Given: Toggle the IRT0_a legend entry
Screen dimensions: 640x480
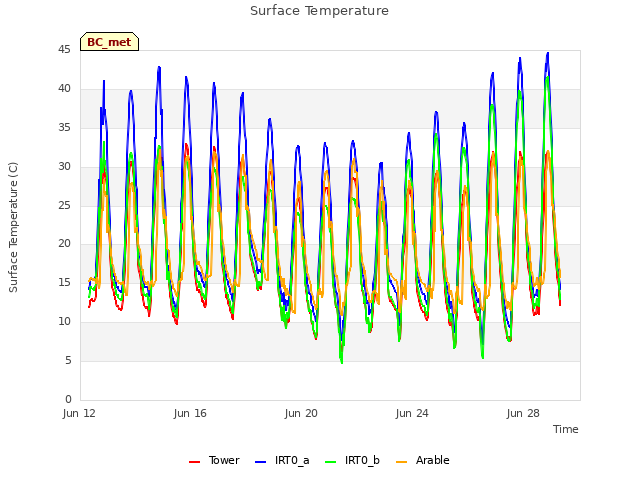Looking at the screenshot, I should click(282, 460).
